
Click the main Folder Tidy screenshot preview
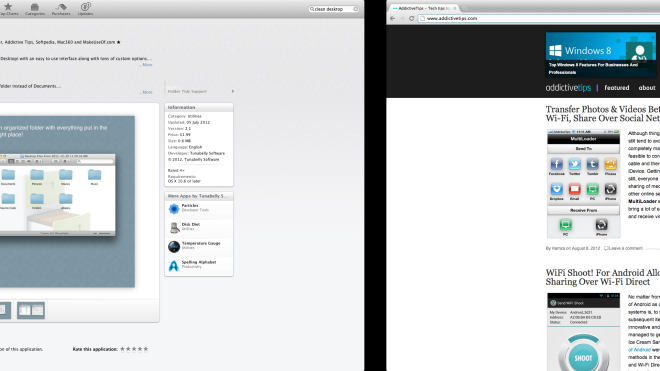pos(67,201)
